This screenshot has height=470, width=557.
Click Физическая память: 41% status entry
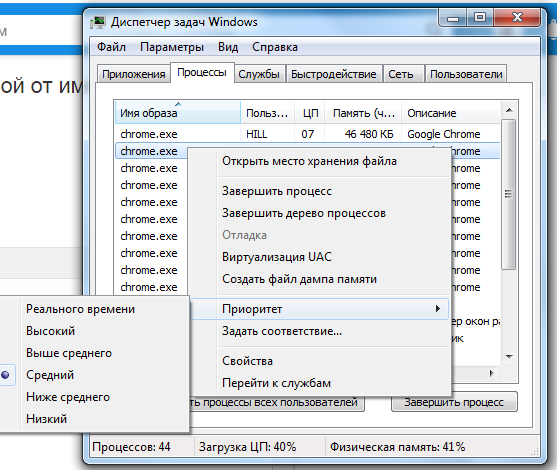(x=397, y=447)
